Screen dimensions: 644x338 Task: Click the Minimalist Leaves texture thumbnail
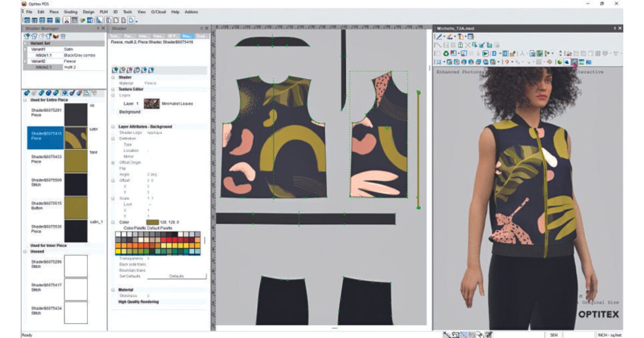152,102
